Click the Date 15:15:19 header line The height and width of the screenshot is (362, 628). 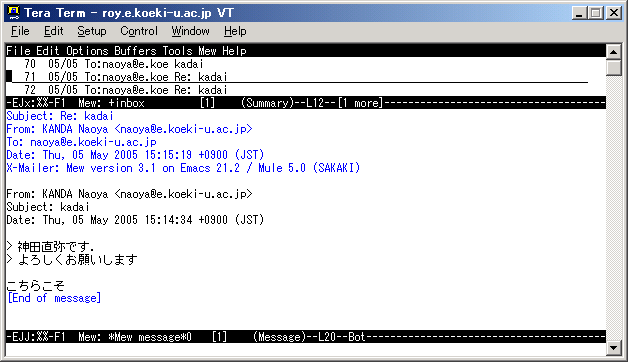coord(135,155)
